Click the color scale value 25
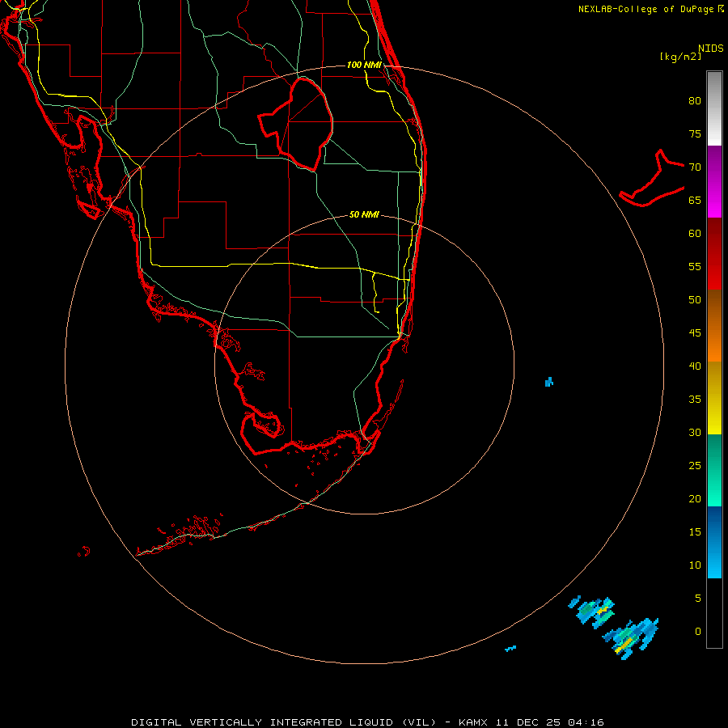The height and width of the screenshot is (728, 728). pos(695,465)
